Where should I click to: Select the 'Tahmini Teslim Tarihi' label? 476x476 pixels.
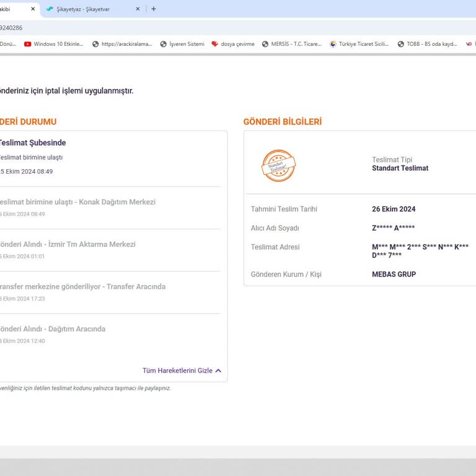click(284, 209)
